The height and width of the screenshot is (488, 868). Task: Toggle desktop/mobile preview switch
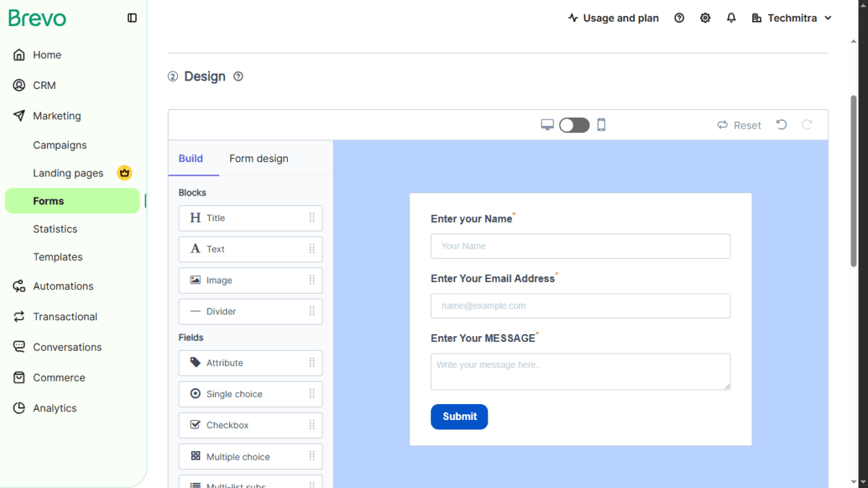tap(574, 125)
